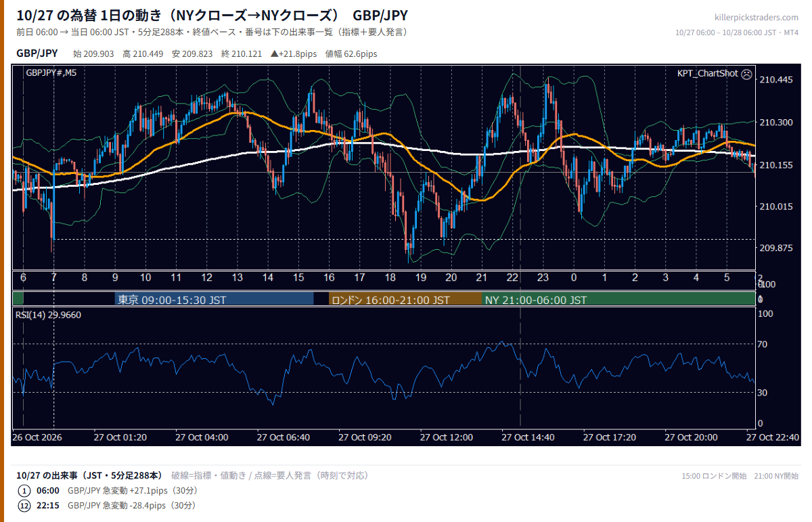
Task: Click the opening price 209.903
Action: coord(99,54)
